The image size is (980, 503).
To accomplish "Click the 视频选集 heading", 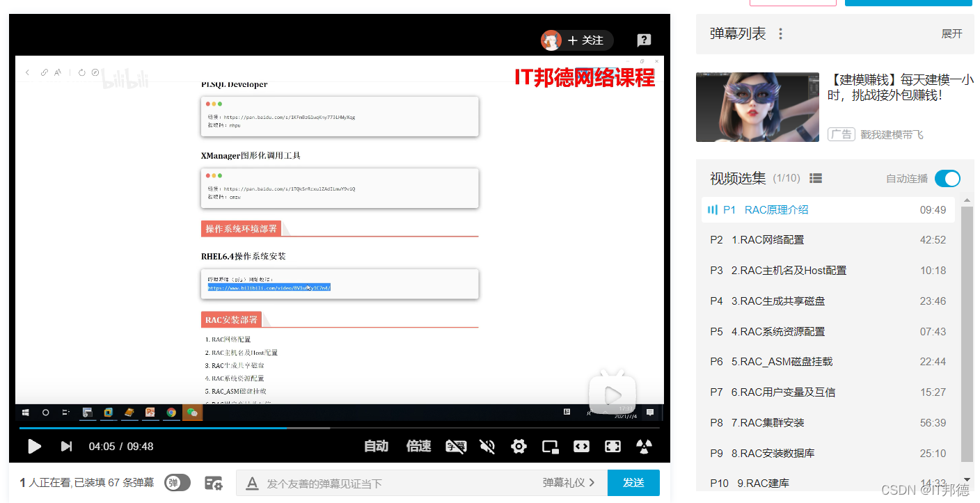I will click(x=738, y=179).
